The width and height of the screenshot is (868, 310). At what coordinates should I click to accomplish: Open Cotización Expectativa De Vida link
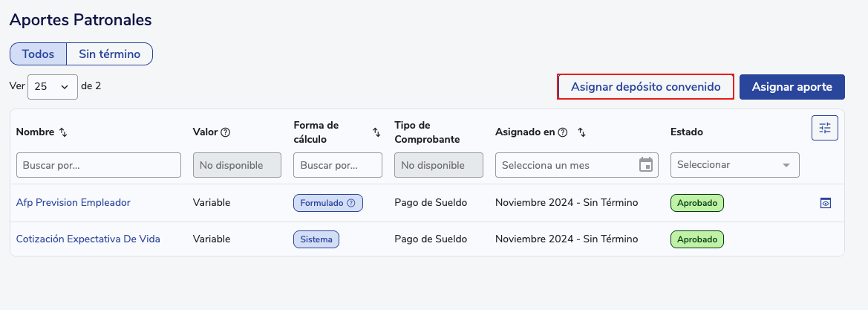88,239
